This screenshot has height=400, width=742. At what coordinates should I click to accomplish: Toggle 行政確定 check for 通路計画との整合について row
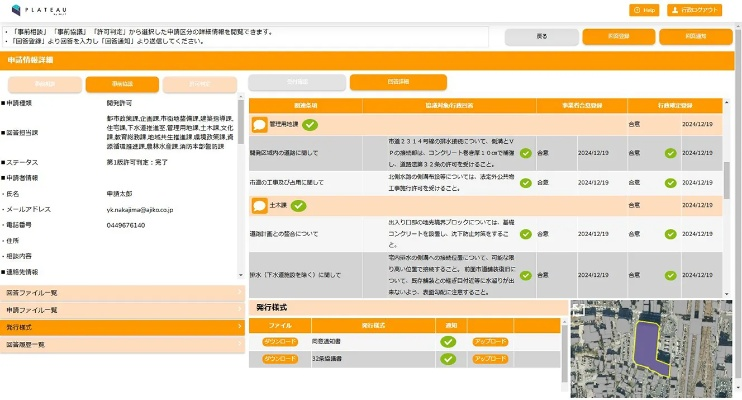(670, 234)
